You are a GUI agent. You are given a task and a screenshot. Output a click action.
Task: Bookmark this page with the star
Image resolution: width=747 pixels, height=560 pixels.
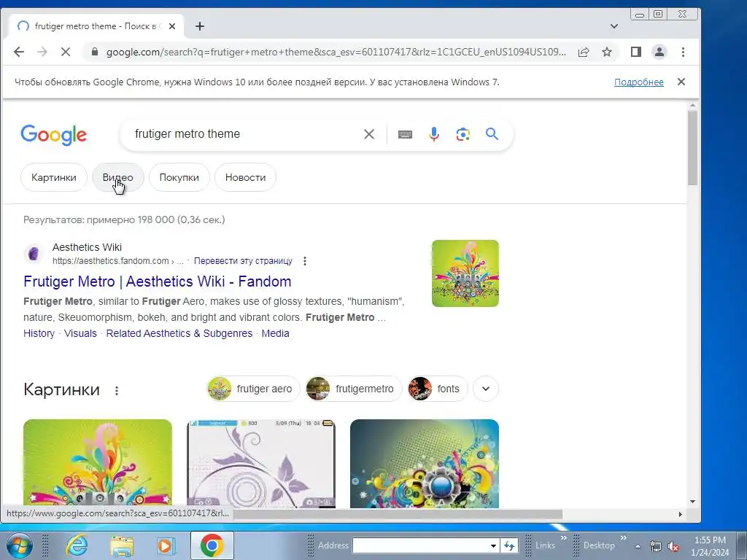(606, 52)
